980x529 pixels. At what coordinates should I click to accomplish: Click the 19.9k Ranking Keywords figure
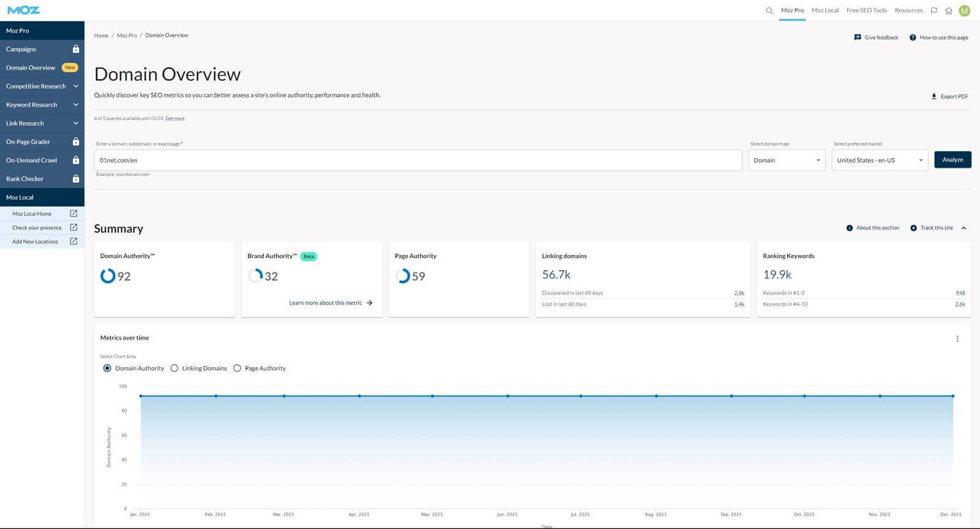777,275
